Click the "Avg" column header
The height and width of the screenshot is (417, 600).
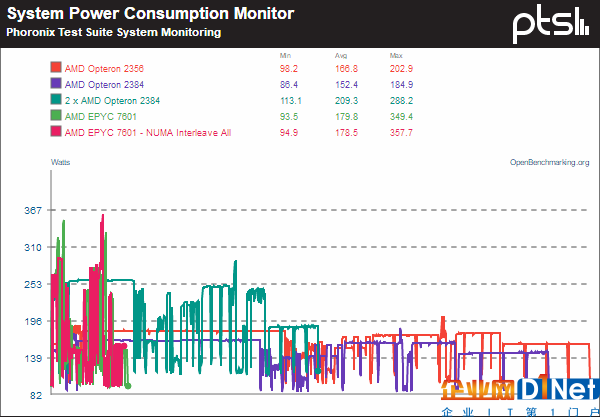pos(341,55)
